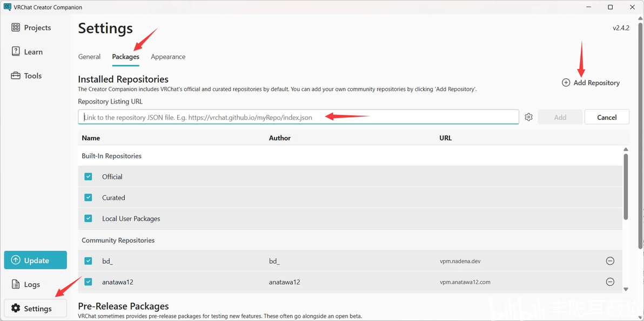This screenshot has height=321, width=644.
Task: Toggle the anatawa12 repository checkbox
Action: click(88, 282)
